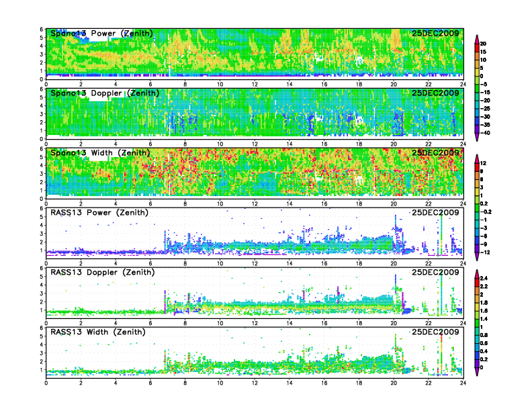Select 25DEC2009 date in Spano13 Doppler panel
The height and width of the screenshot is (411, 532).
click(435, 93)
